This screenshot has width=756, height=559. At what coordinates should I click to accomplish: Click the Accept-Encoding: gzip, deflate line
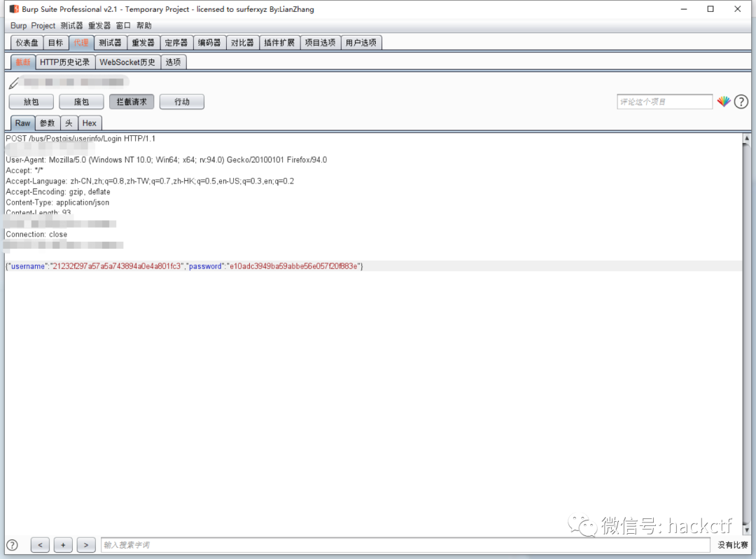point(58,191)
